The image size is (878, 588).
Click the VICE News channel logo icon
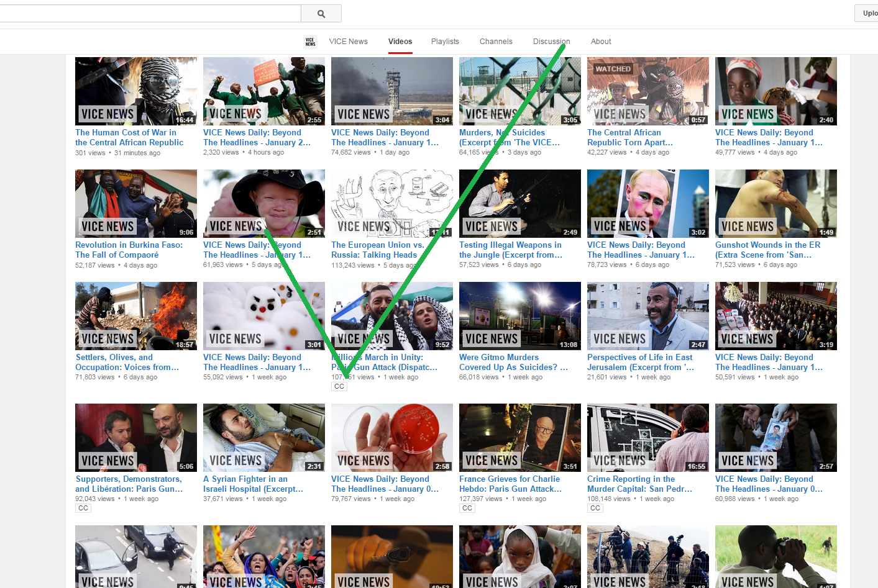click(x=310, y=42)
